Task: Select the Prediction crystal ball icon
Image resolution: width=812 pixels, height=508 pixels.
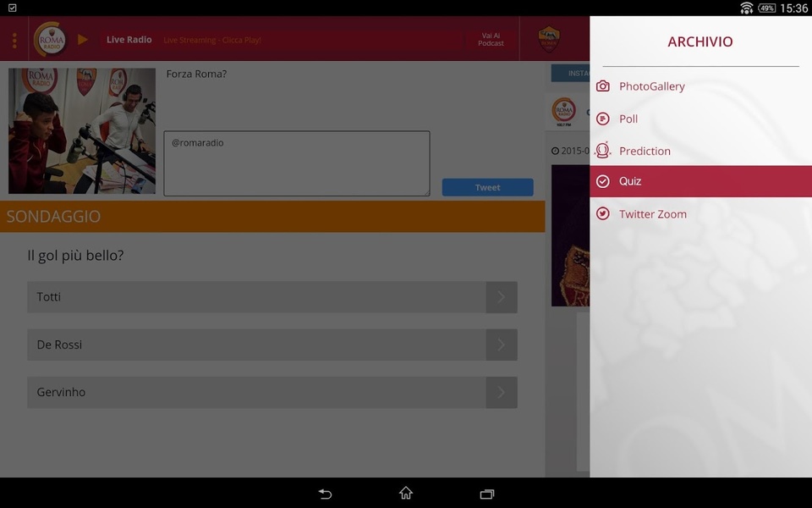Action: (x=603, y=151)
